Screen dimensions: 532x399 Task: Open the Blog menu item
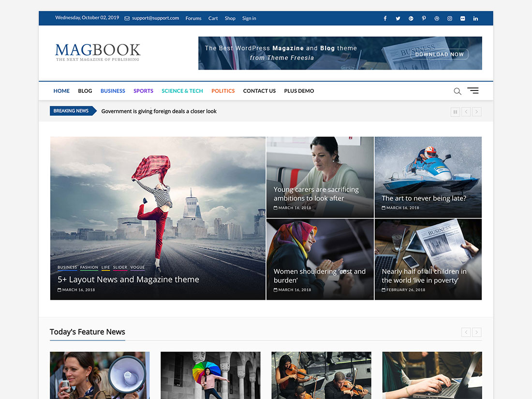pos(85,91)
